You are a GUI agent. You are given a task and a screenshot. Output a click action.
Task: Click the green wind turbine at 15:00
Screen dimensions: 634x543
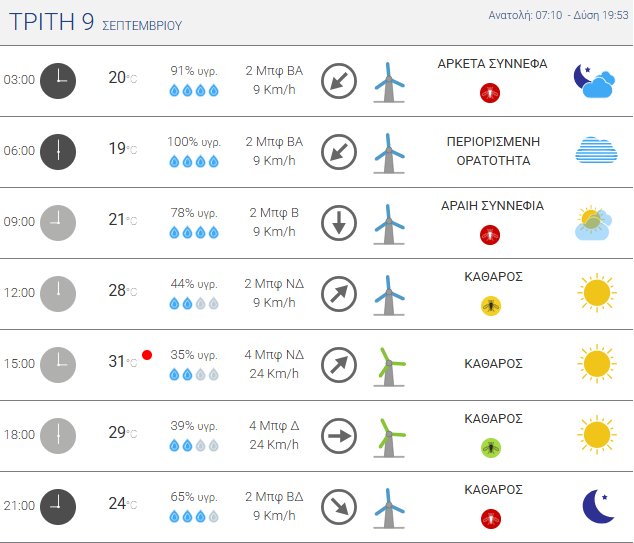click(x=389, y=367)
